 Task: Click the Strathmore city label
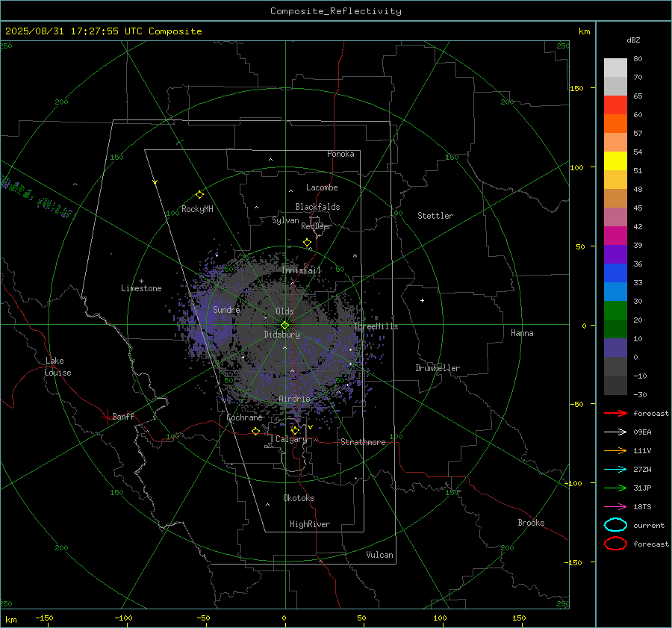pyautogui.click(x=363, y=442)
